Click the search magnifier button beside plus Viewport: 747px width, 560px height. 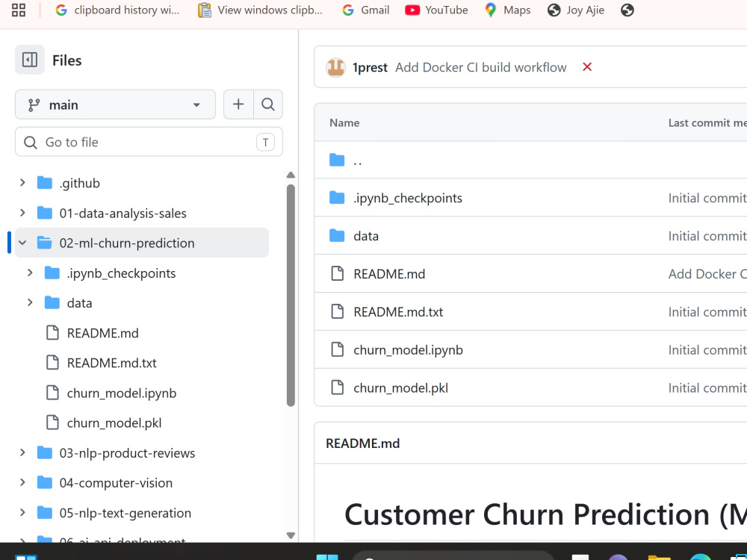268,105
